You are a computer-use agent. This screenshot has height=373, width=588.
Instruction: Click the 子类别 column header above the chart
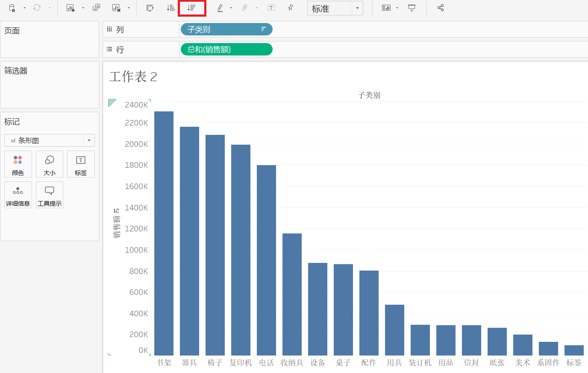(x=369, y=95)
